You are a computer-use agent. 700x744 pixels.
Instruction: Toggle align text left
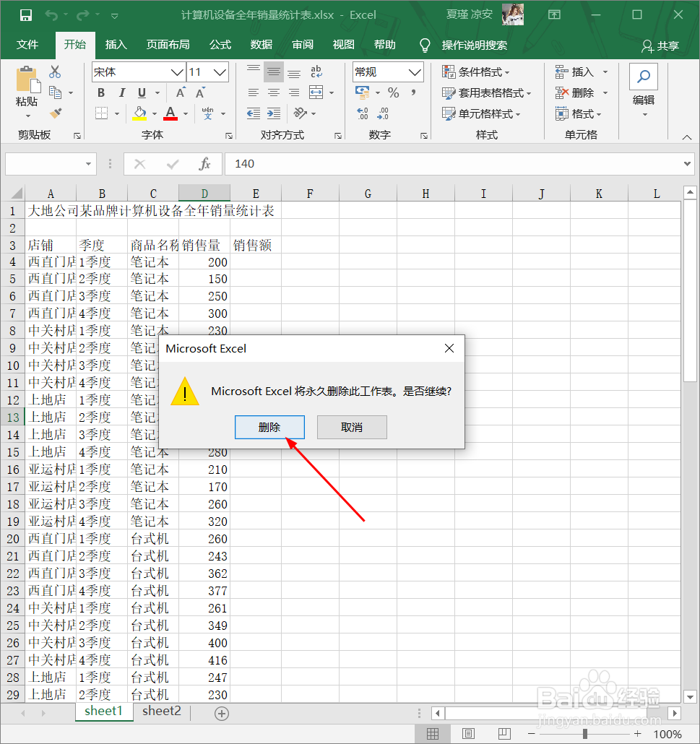254,92
